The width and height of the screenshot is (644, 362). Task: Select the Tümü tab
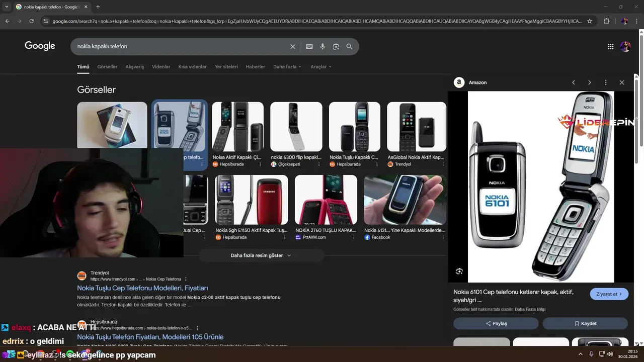(x=83, y=67)
